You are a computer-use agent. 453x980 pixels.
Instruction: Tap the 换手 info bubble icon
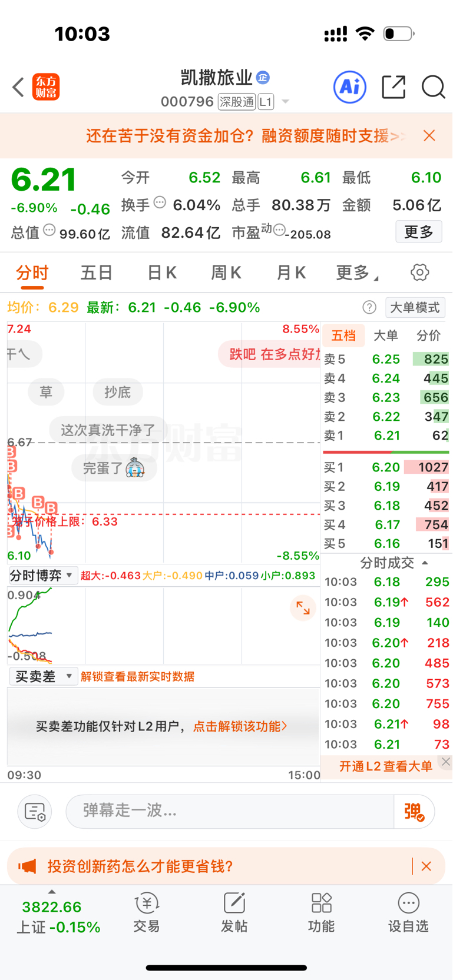pyautogui.click(x=160, y=203)
